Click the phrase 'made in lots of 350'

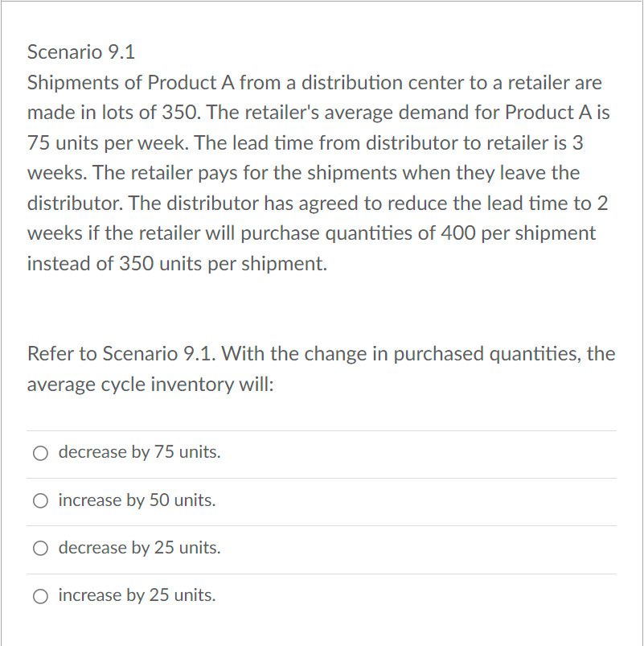pos(114,113)
